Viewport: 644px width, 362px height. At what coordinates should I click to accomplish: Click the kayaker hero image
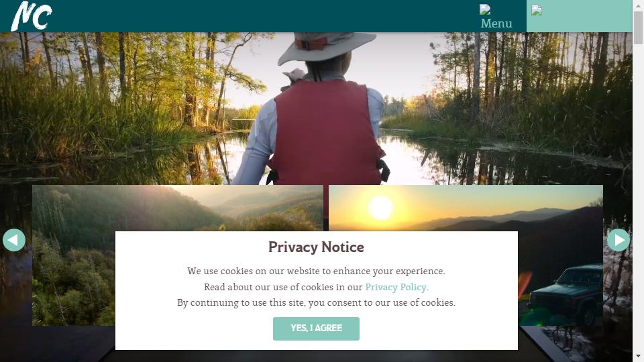coord(316,109)
